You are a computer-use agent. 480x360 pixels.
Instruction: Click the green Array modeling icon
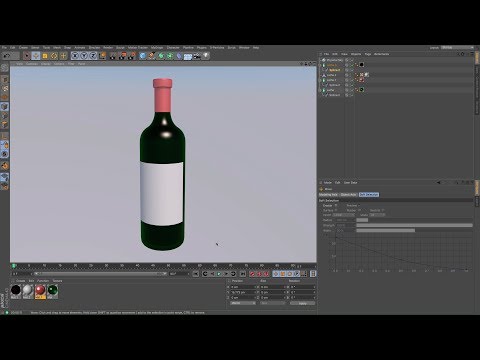pyautogui.click(x=170, y=56)
